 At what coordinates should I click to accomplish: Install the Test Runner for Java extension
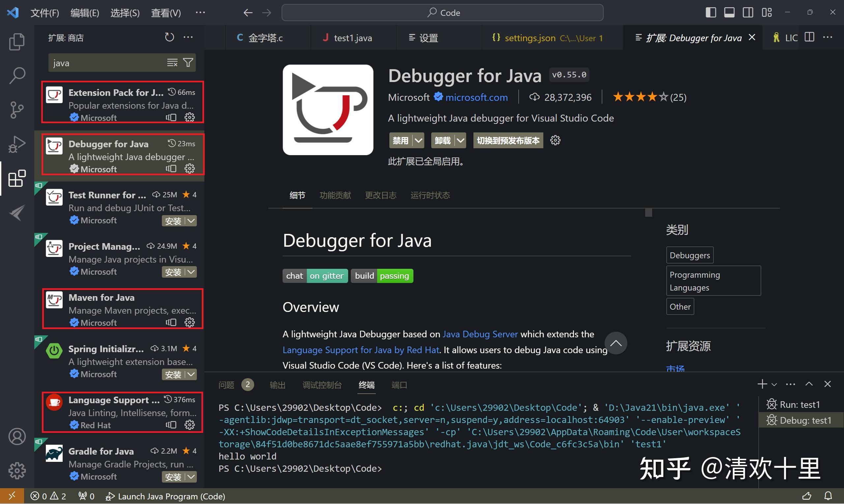click(x=173, y=221)
